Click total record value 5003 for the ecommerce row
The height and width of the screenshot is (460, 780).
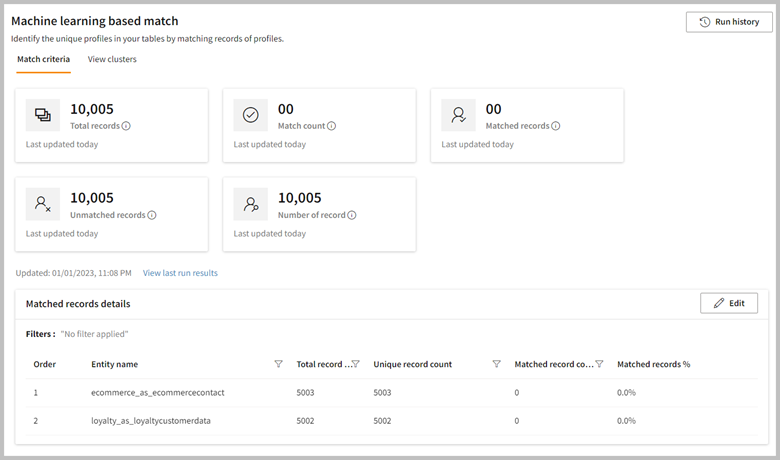[305, 392]
